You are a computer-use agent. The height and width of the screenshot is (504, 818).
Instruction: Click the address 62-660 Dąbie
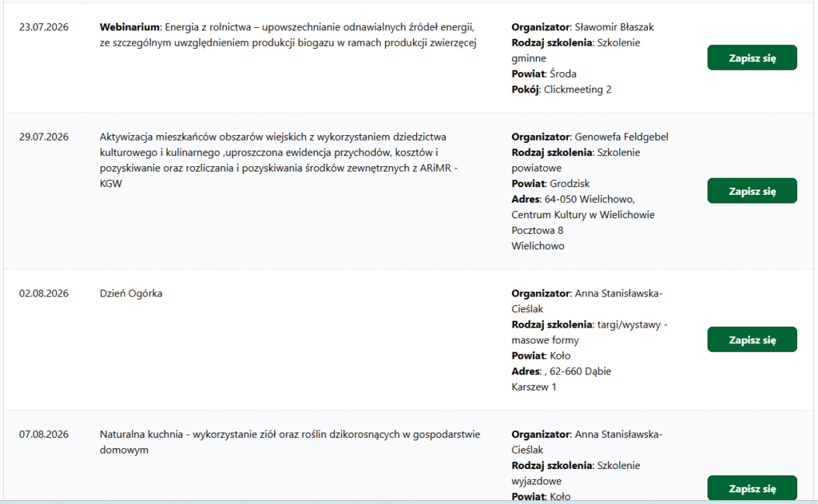pos(580,371)
